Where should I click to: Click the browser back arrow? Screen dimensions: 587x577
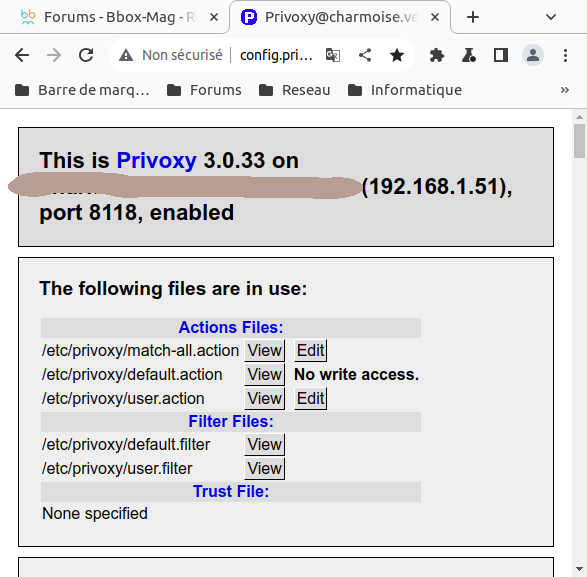pyautogui.click(x=22, y=55)
